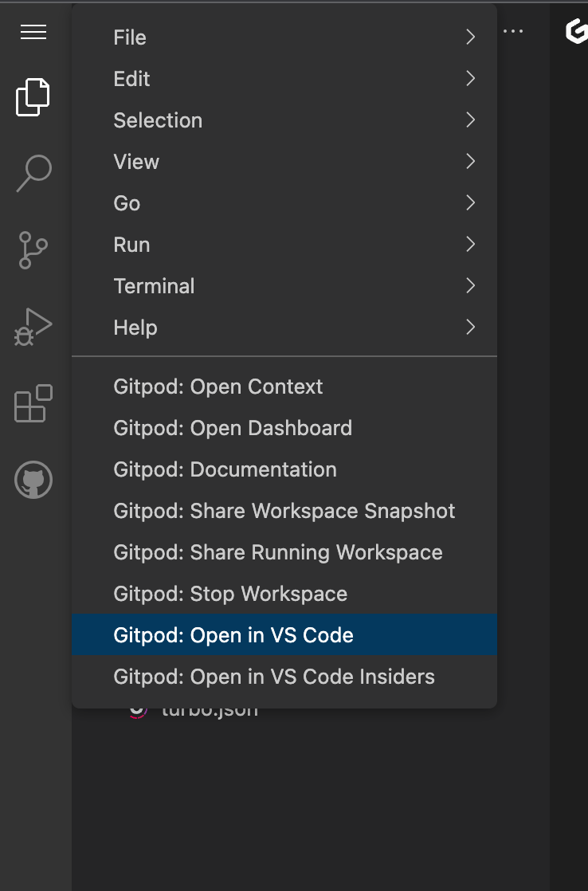The image size is (588, 891).
Task: Open the Gitpod Dashboard
Action: (x=233, y=427)
